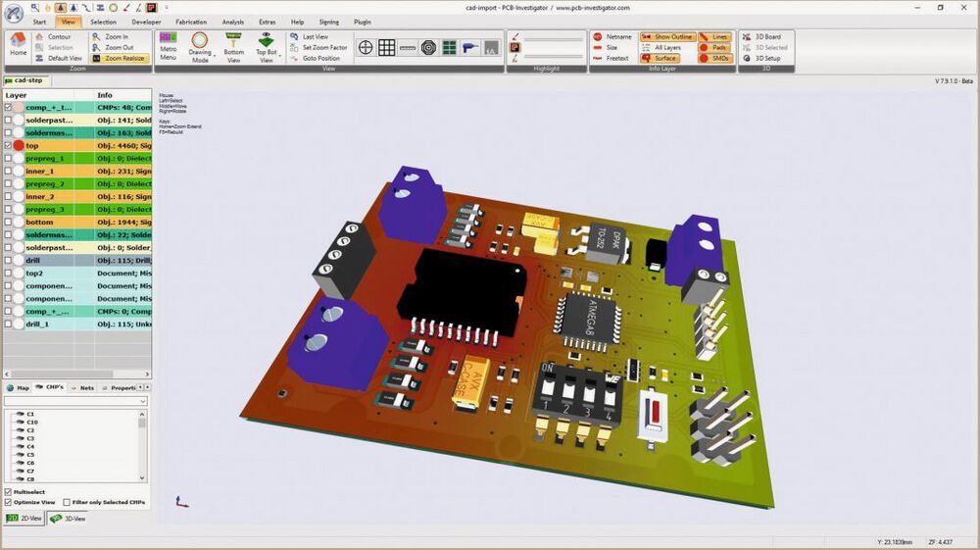Open the Fabrication ribbon tab
The width and height of the screenshot is (980, 550).
[x=191, y=22]
